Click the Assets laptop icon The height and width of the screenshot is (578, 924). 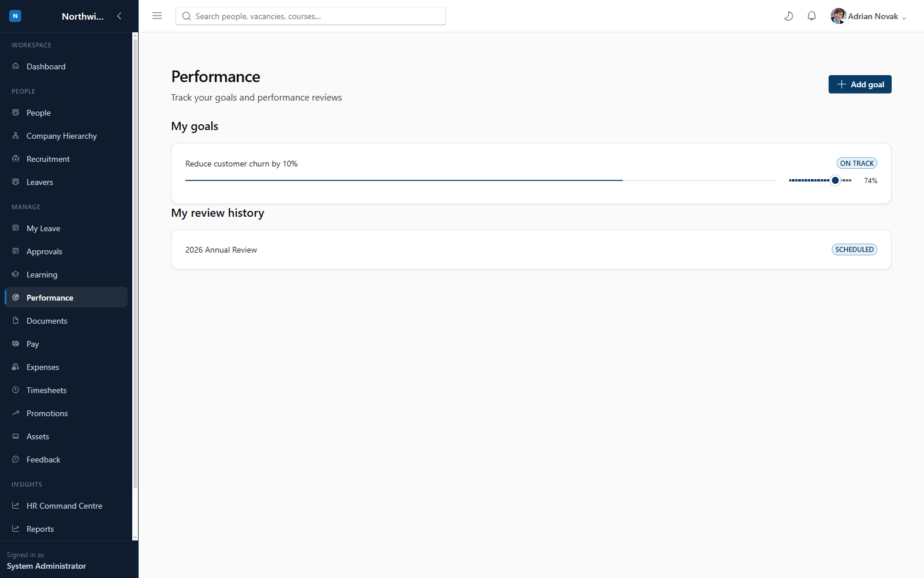click(16, 436)
